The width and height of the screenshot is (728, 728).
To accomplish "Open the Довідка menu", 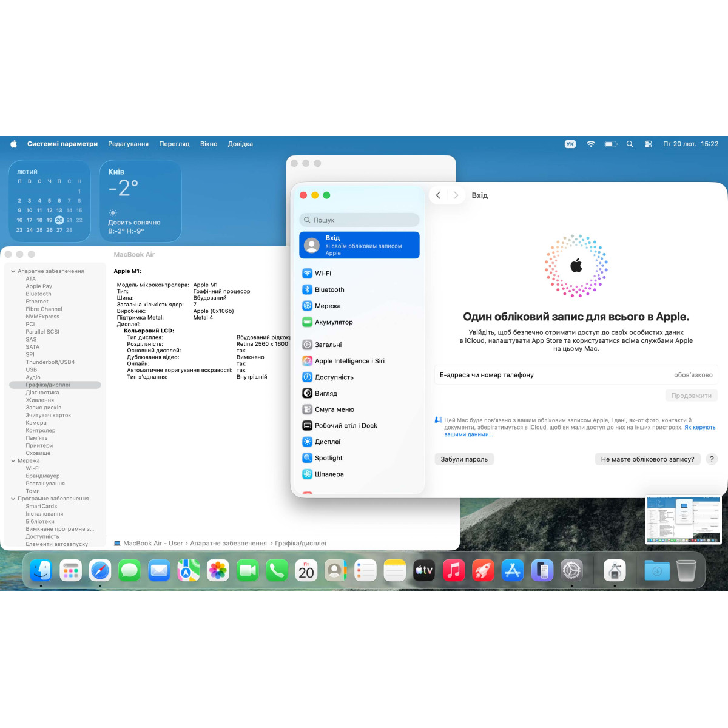I will click(240, 144).
